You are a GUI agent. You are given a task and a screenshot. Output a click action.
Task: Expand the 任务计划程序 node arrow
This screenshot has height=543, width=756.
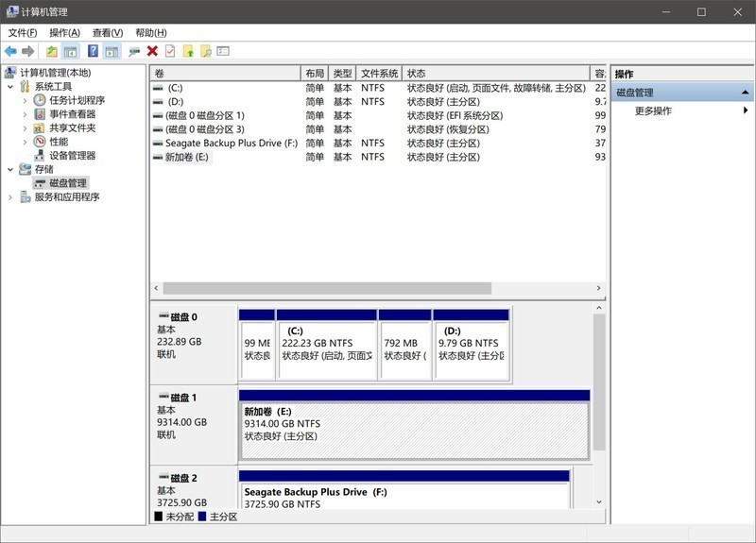[26, 101]
